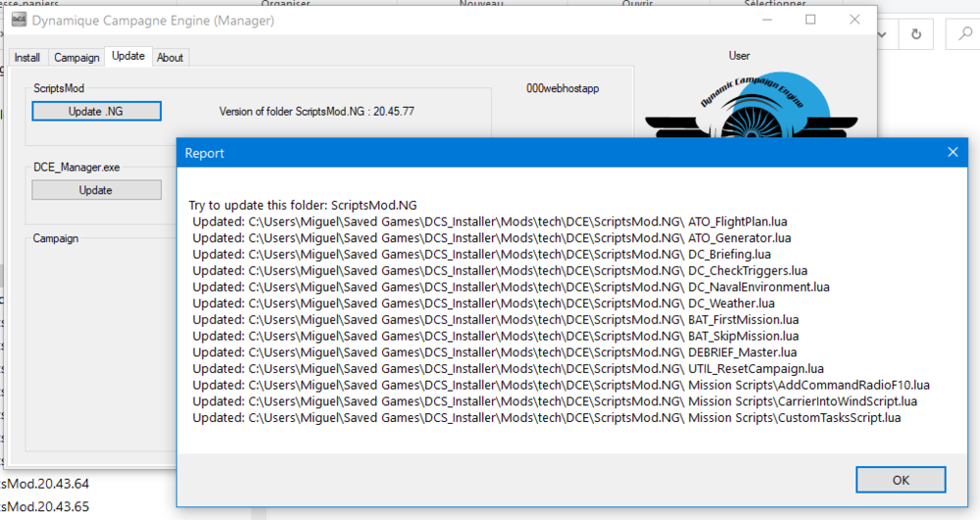Click the DCE_Manager.exe group label
Screen dimensions: 980x520
coord(76,167)
